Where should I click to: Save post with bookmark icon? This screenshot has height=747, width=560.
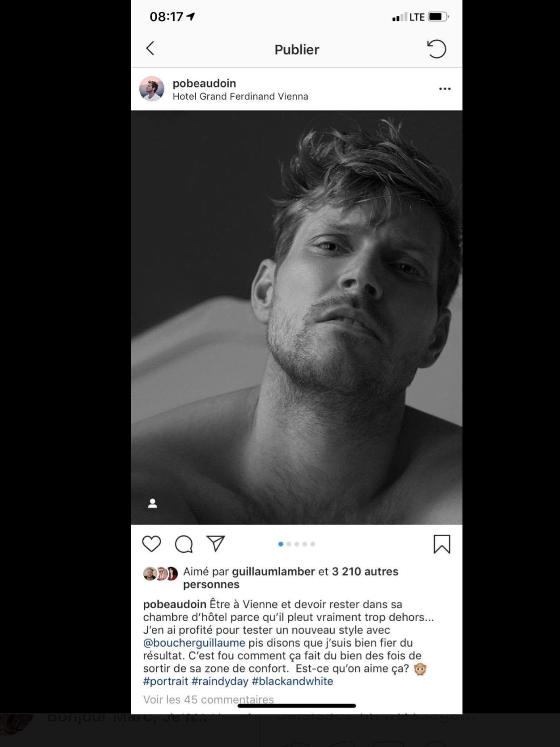point(442,544)
